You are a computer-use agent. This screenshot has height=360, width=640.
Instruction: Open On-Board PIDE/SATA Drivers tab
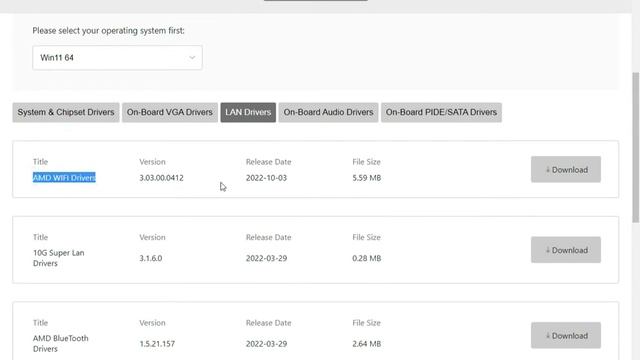(x=441, y=112)
